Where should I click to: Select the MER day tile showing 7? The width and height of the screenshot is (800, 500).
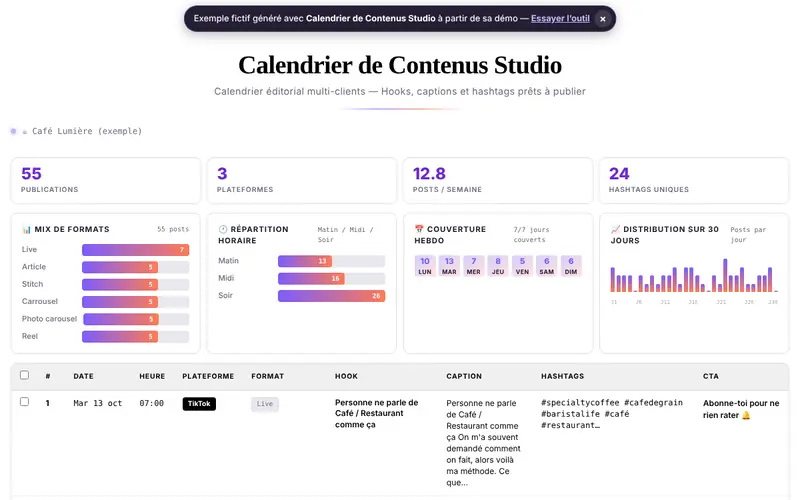pyautogui.click(x=473, y=266)
